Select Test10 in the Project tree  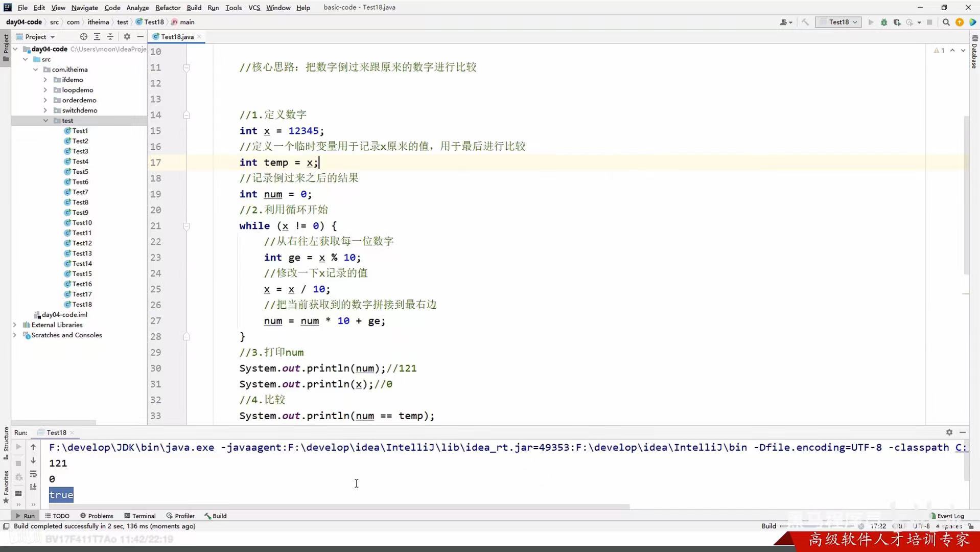(x=83, y=222)
